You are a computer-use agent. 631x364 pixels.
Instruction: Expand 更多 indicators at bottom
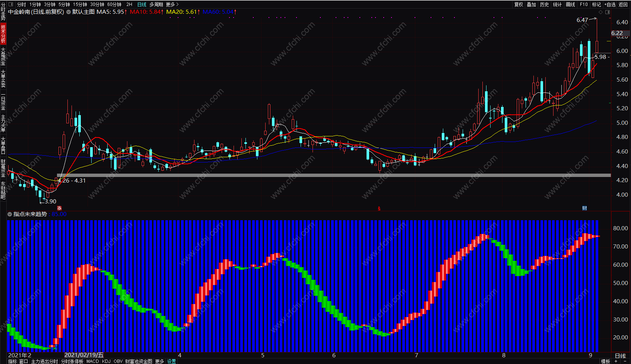[x=159, y=361]
